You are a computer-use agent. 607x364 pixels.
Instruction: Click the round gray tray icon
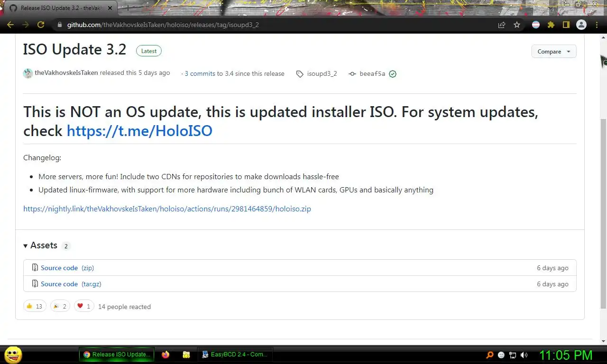[x=501, y=355]
